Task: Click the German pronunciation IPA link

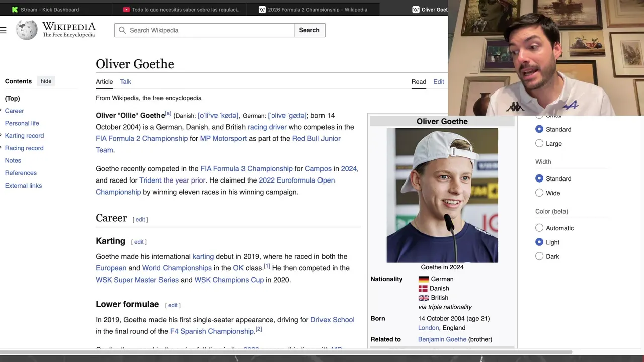Action: pyautogui.click(x=287, y=116)
